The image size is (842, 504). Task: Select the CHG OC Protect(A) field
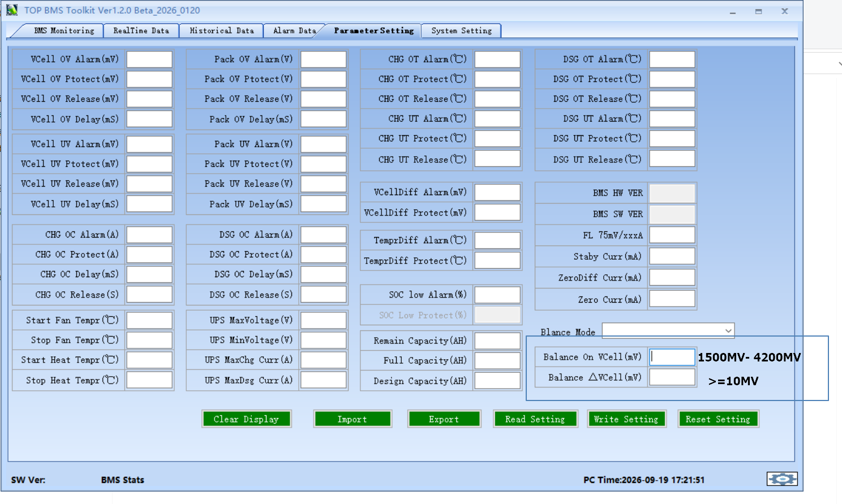click(x=149, y=255)
